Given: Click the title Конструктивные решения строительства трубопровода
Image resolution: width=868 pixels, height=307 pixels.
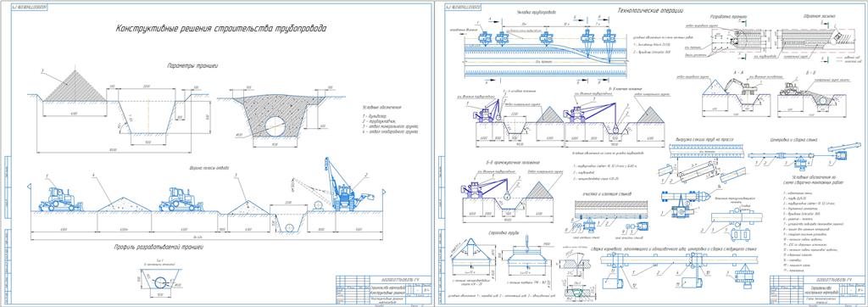Looking at the screenshot, I should (x=220, y=30).
